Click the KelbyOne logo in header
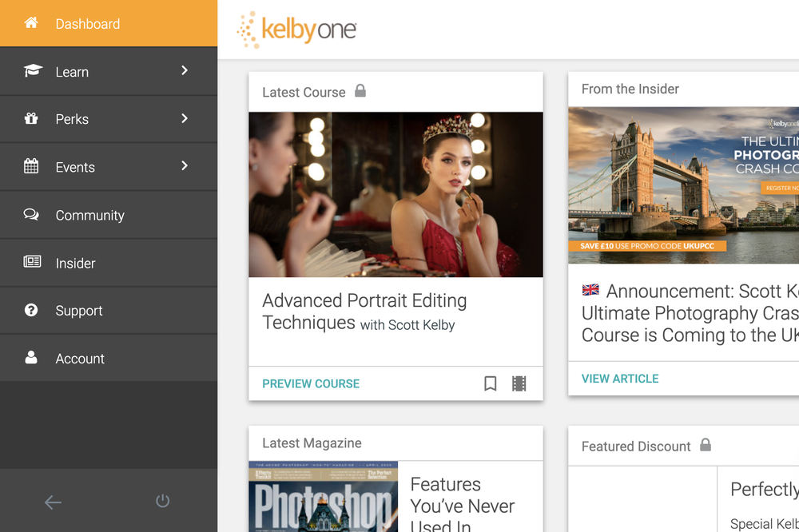Image resolution: width=799 pixels, height=532 pixels. pos(296,30)
